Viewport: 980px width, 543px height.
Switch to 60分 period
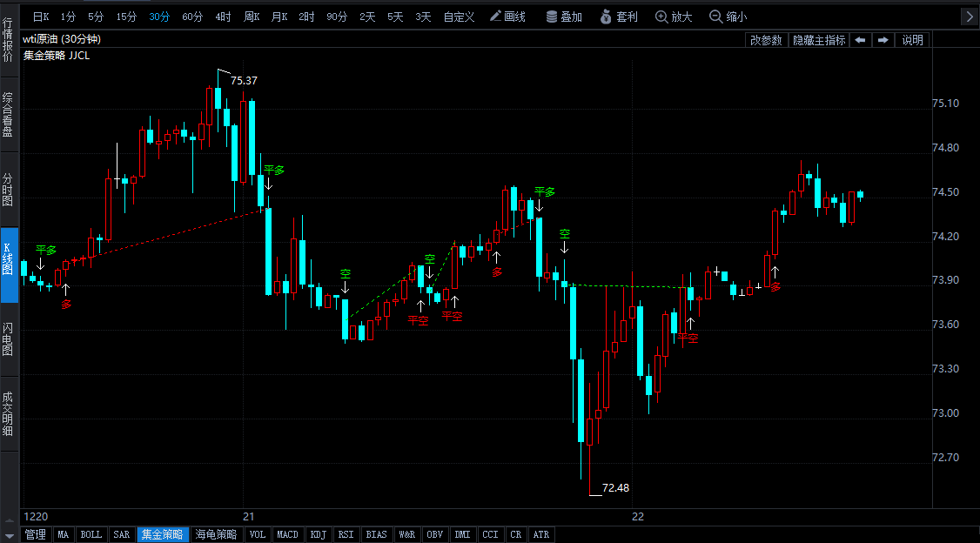click(192, 17)
